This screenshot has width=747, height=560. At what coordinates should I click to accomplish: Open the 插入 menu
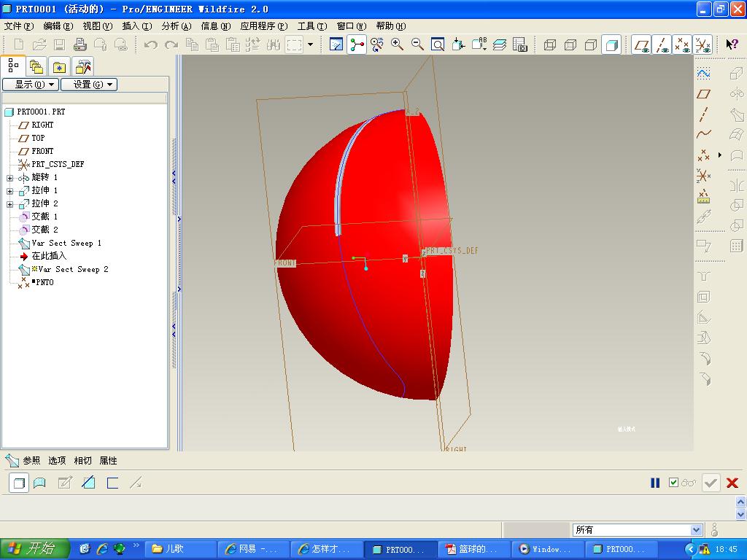(x=136, y=26)
